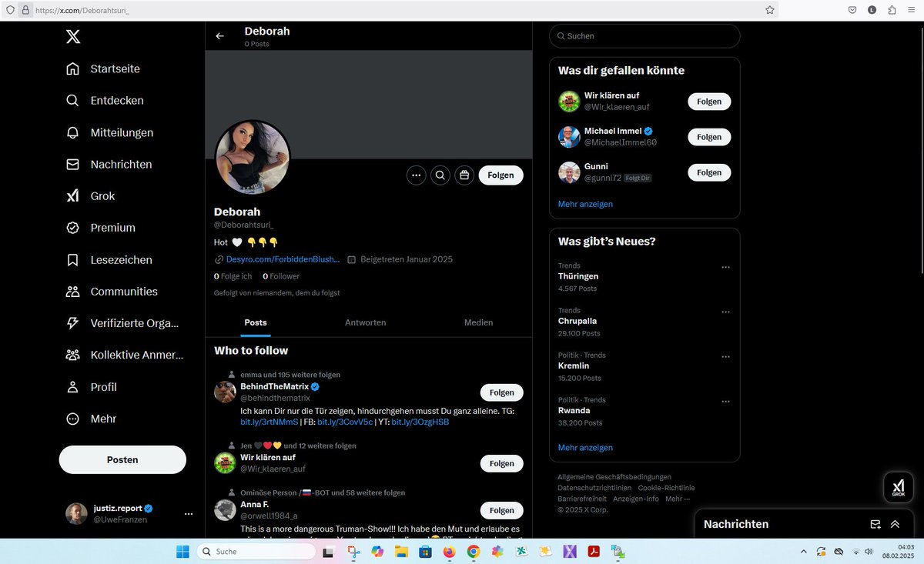Viewport: 924px width, 564px height.
Task: Open the bit.ly/3rtNMmS link
Action: click(x=269, y=422)
